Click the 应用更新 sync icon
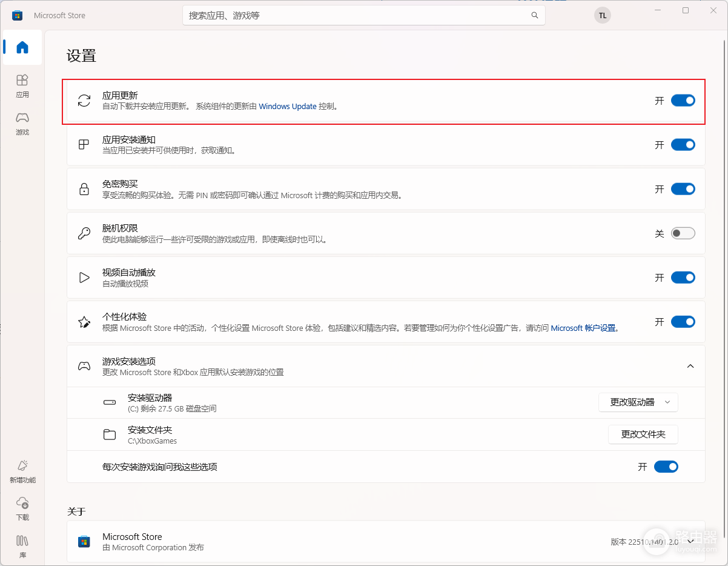The height and width of the screenshot is (566, 728). (x=84, y=101)
